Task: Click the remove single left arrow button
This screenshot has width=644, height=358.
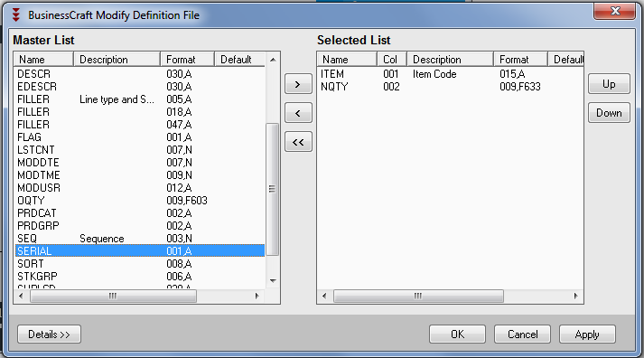Action: (298, 113)
